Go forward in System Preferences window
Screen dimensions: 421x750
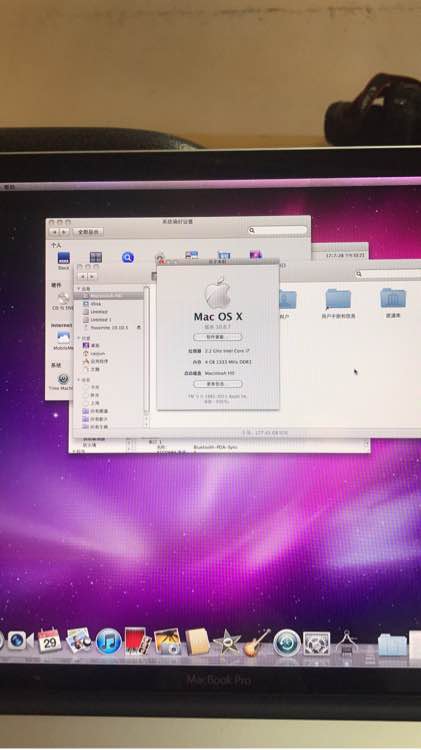(x=64, y=232)
